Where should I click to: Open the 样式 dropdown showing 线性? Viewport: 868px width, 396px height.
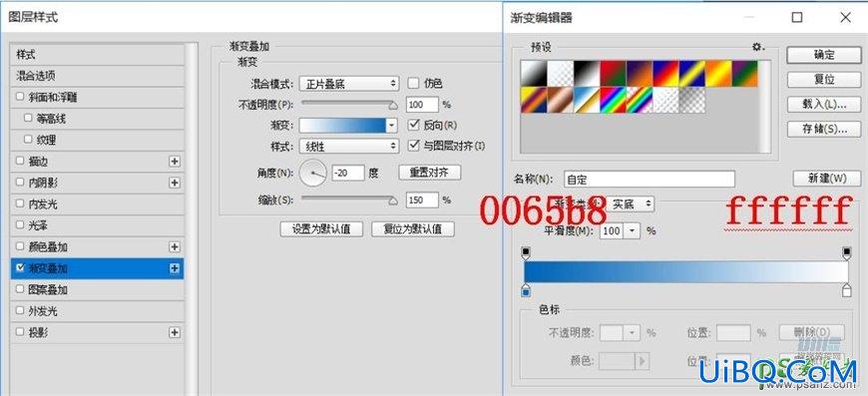point(349,146)
